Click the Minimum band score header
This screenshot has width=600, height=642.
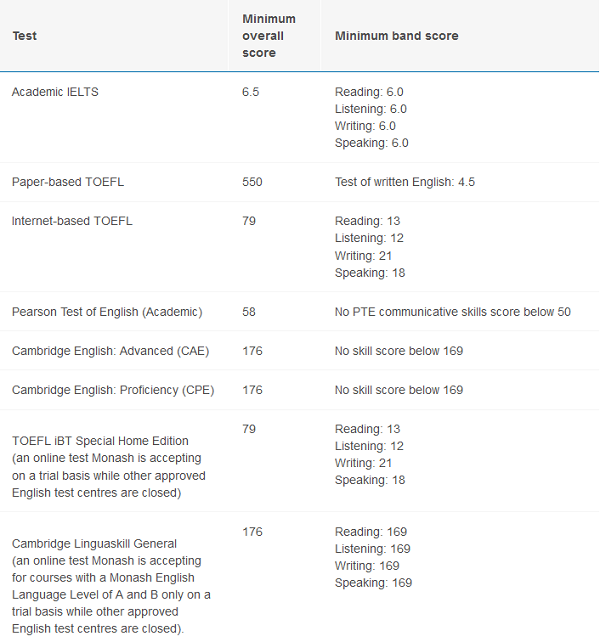pos(396,36)
